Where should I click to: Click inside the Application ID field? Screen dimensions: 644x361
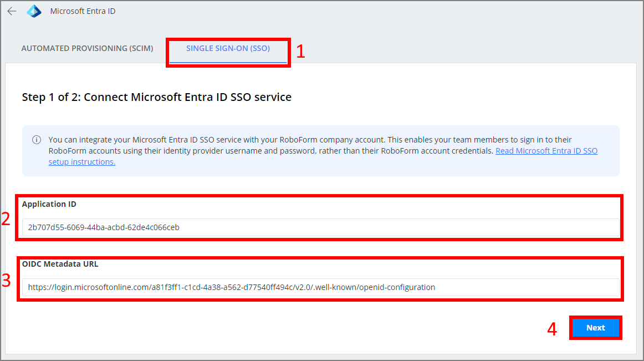click(x=222, y=227)
